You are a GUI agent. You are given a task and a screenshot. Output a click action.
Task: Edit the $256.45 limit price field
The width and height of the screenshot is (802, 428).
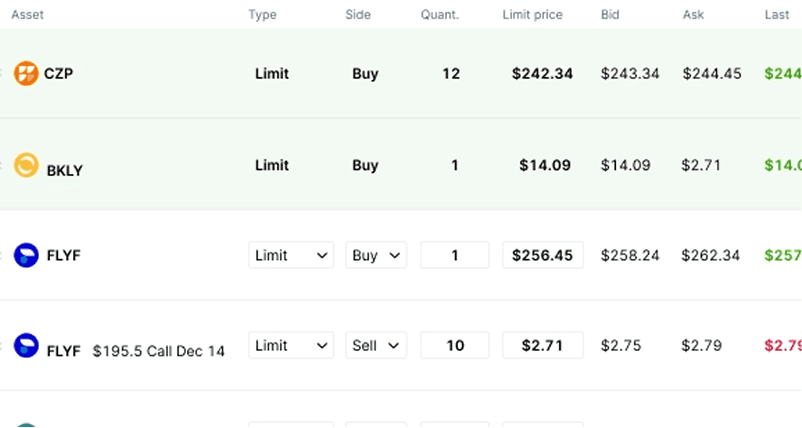point(542,255)
